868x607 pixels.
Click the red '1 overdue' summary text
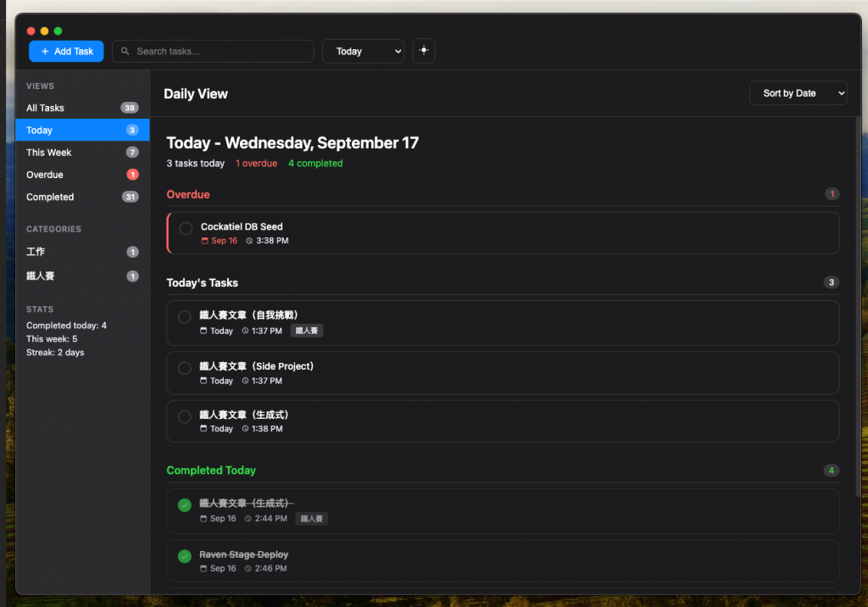tap(256, 164)
